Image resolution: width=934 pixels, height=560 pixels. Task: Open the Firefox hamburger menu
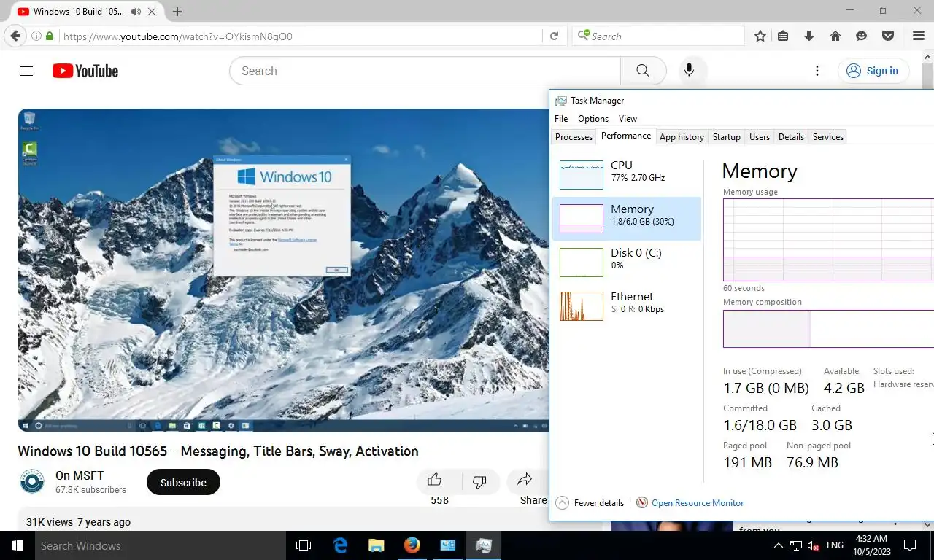(x=919, y=36)
